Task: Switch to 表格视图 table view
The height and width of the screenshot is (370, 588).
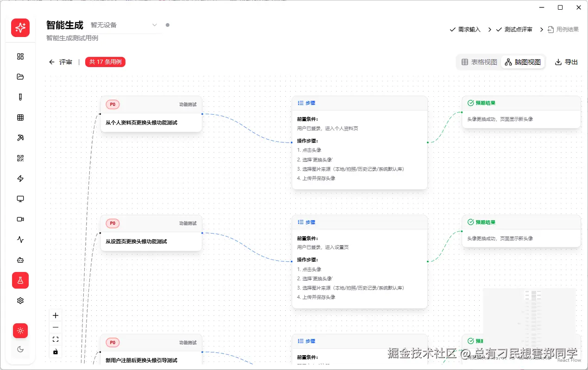Action: tap(479, 62)
